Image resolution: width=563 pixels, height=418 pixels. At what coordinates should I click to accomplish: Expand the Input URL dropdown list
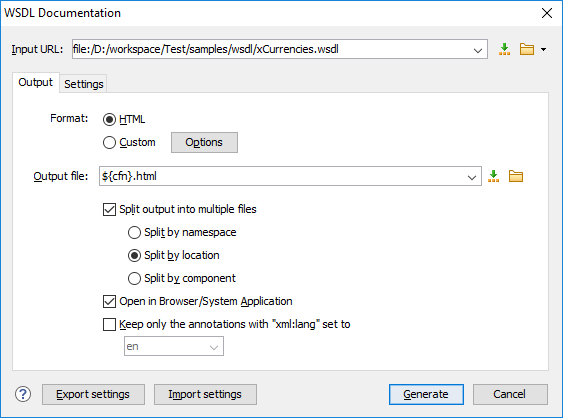tap(478, 50)
